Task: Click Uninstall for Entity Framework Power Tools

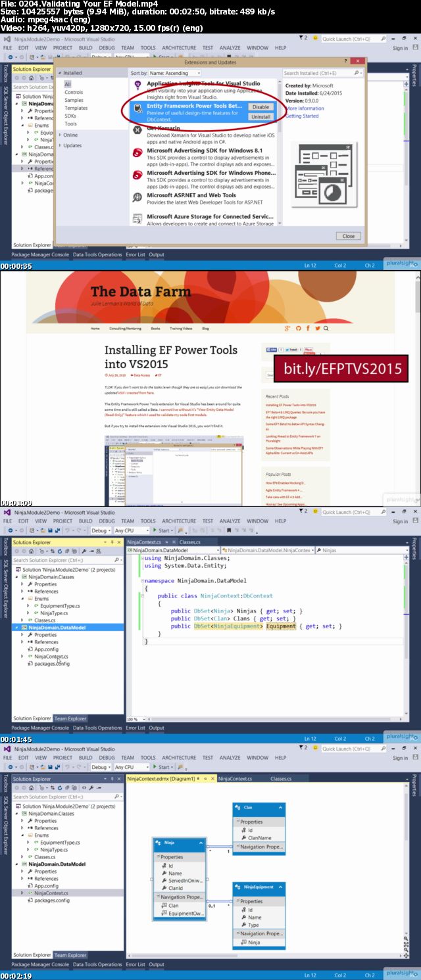Action: tap(260, 116)
